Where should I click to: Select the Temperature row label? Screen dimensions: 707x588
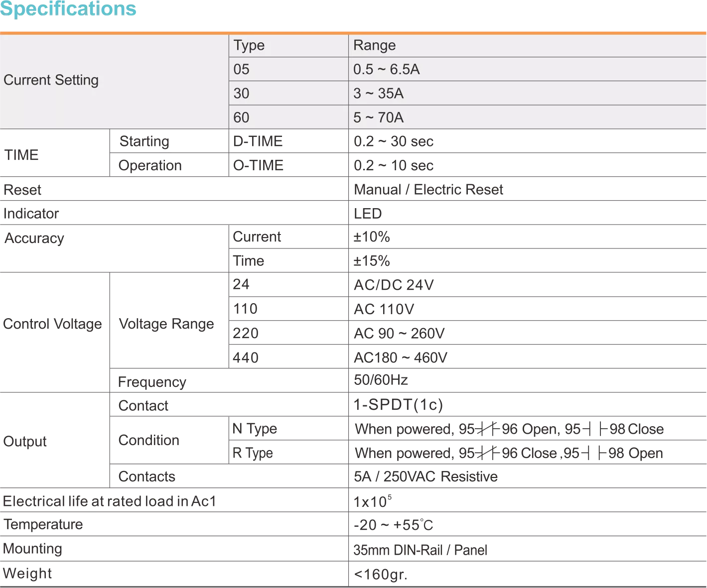click(x=42, y=524)
